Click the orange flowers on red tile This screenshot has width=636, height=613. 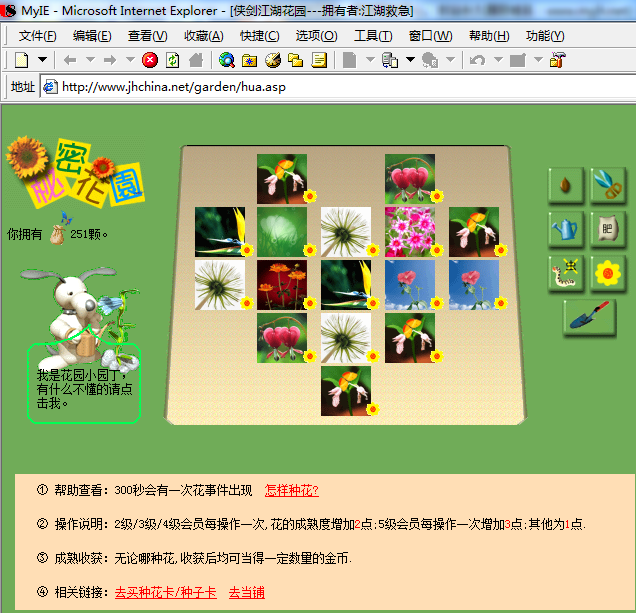[x=282, y=285]
